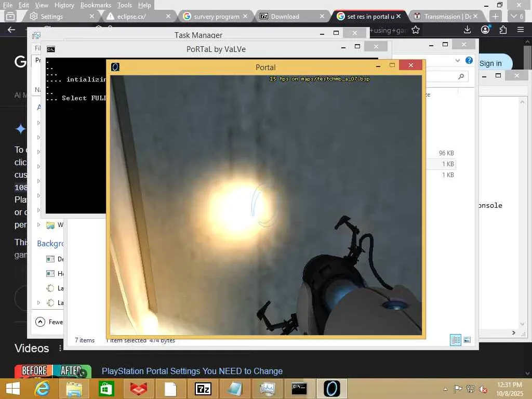
Task: Open the PlayStation Portal Settings video link
Action: (x=192, y=371)
